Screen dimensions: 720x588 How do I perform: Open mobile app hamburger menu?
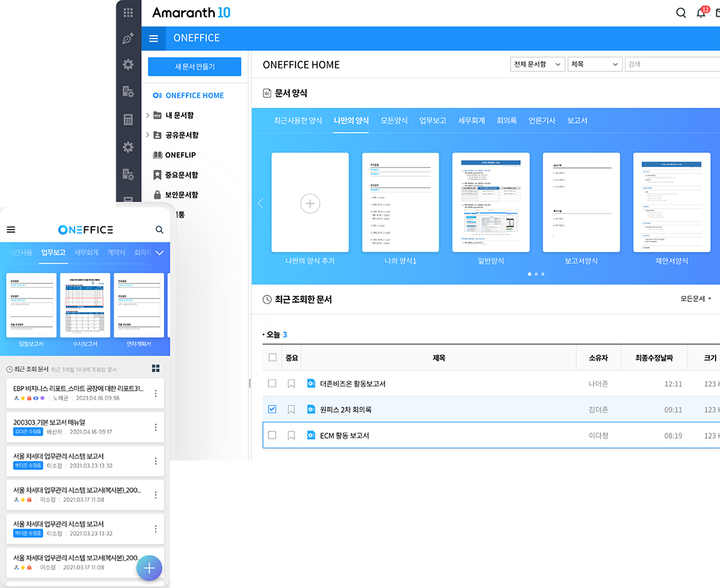[11, 229]
